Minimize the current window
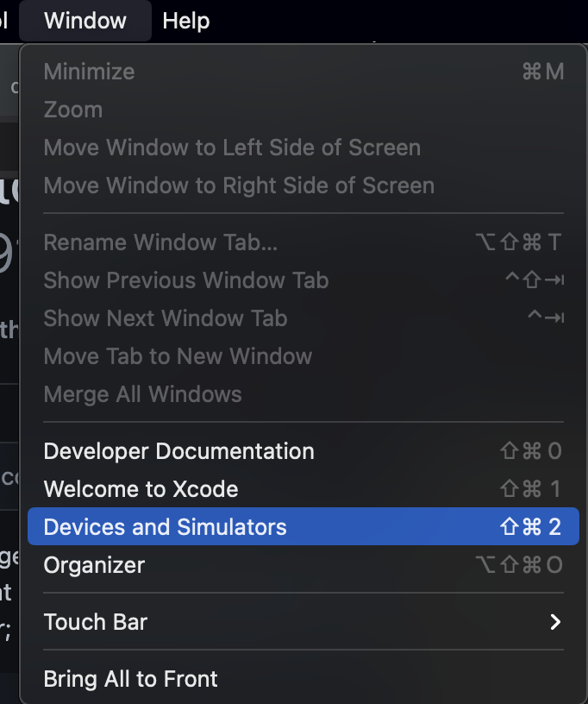 point(89,72)
